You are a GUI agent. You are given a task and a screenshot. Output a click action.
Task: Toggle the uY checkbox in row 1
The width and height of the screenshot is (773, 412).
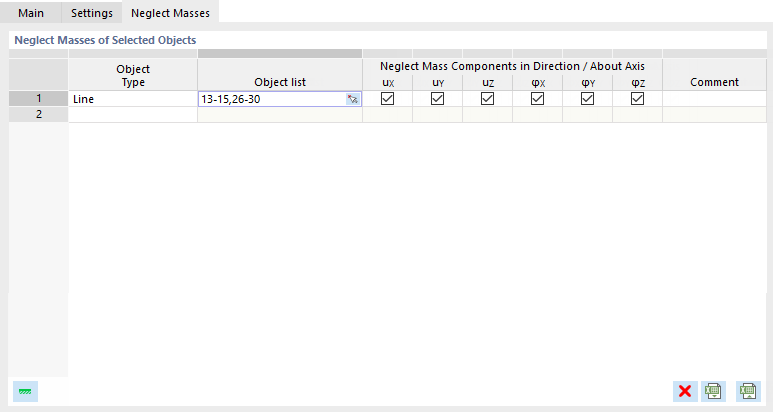438,99
